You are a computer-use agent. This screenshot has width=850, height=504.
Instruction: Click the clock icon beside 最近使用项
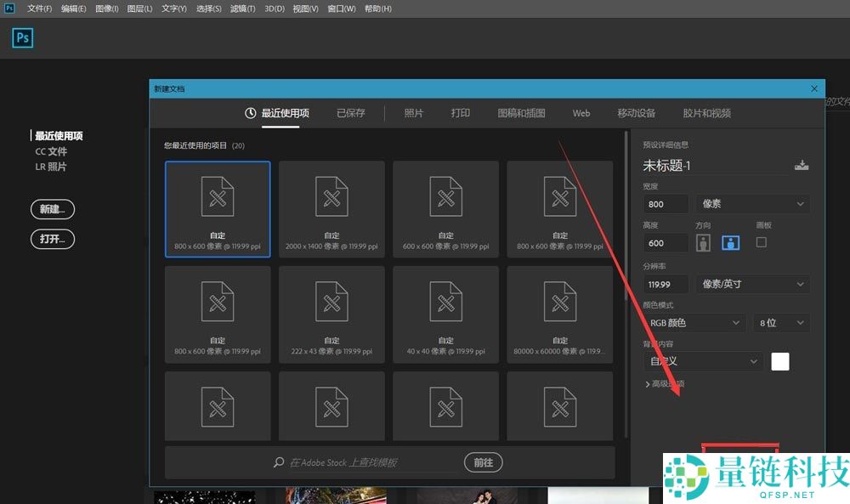(x=251, y=112)
